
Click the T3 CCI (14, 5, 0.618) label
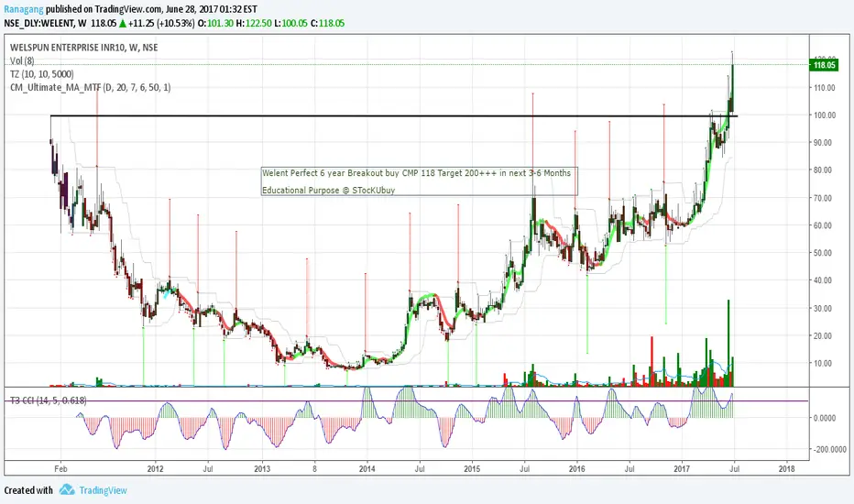(x=48, y=400)
